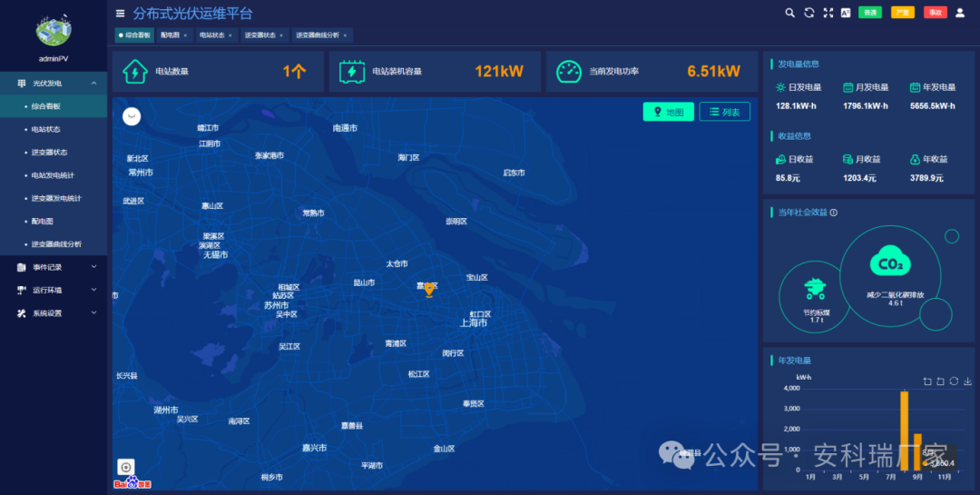Viewport: 980px width, 495px height.
Task: Click the installed capacity battery icon
Action: point(352,72)
